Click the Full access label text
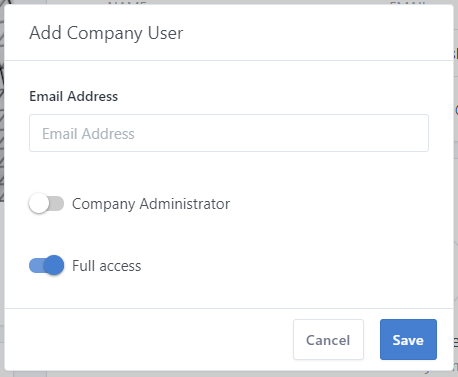 [107, 266]
